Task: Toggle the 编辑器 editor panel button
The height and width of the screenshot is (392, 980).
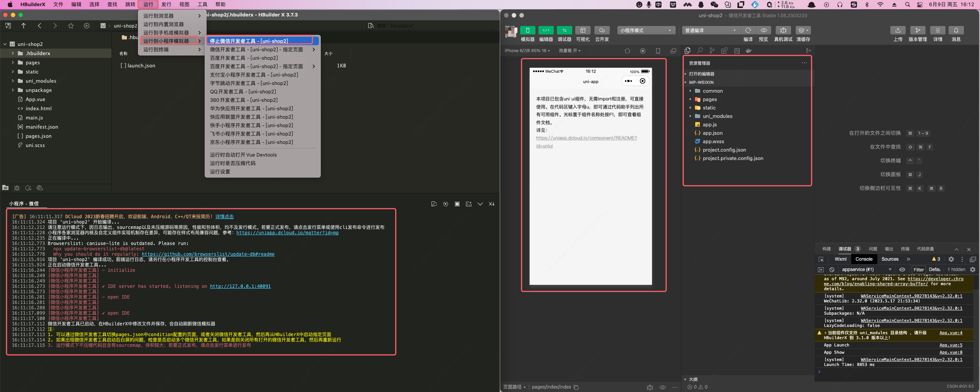Action: click(546, 30)
